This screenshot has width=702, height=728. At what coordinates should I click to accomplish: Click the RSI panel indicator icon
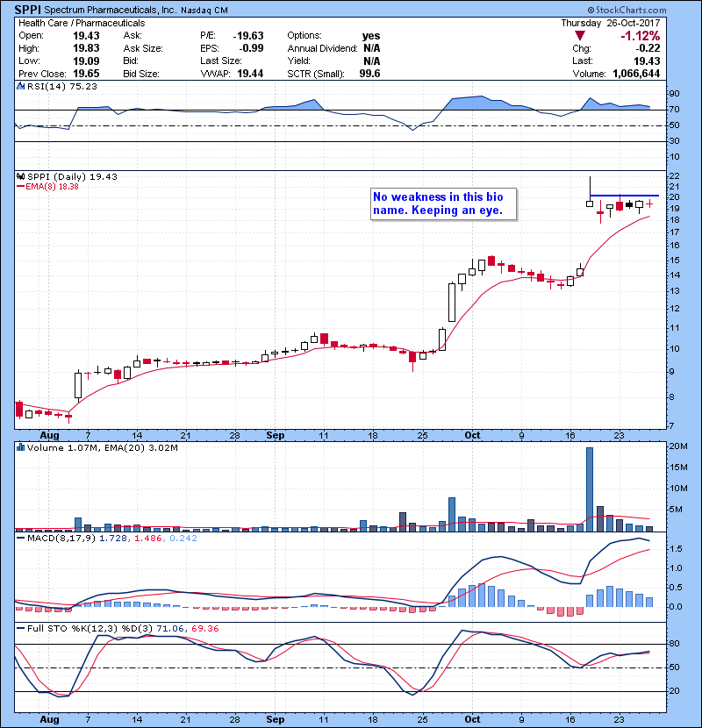click(x=21, y=86)
